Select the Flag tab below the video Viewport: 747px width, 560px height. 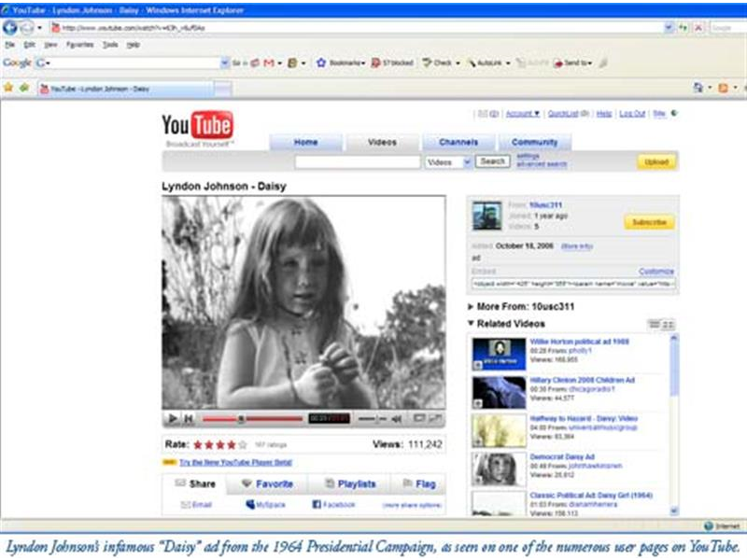point(418,483)
